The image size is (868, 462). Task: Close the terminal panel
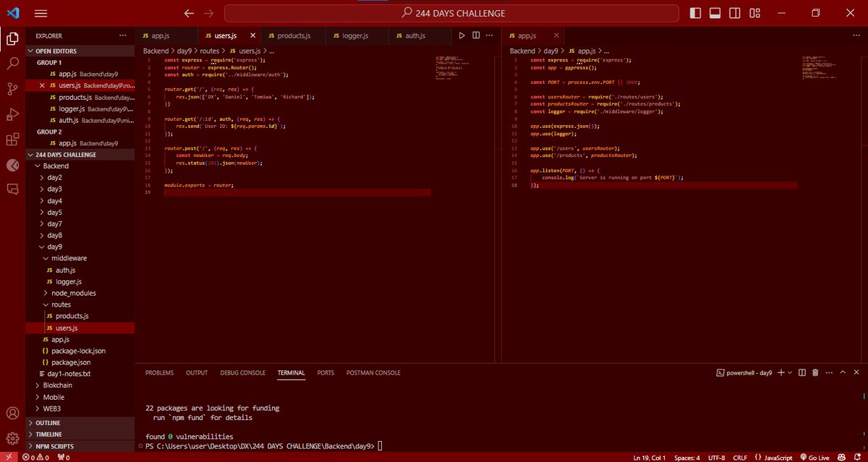(856, 372)
